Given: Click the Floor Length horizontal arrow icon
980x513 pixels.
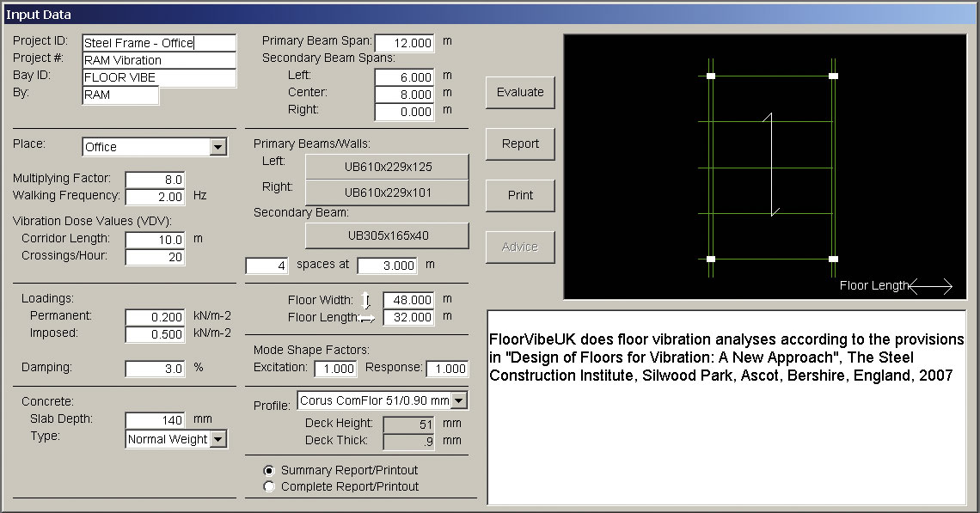Looking at the screenshot, I should click(x=366, y=318).
